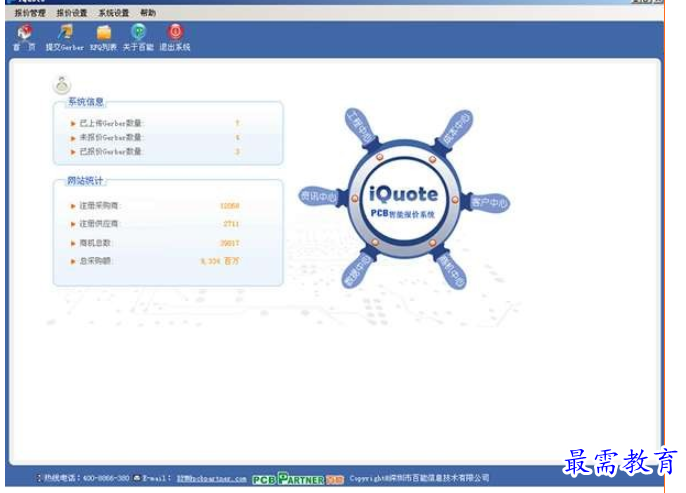Click the 未报价Gerber数量 row
Viewport: 686px width, 493px height.
155,137
